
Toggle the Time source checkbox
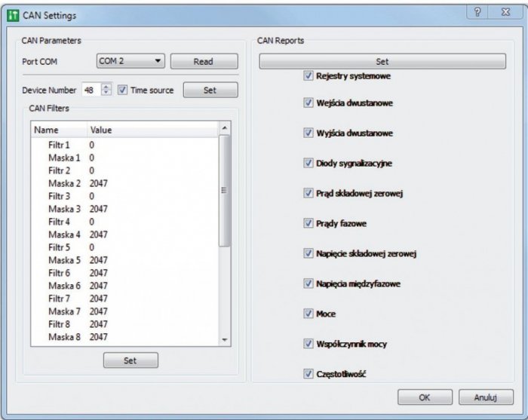(x=122, y=90)
